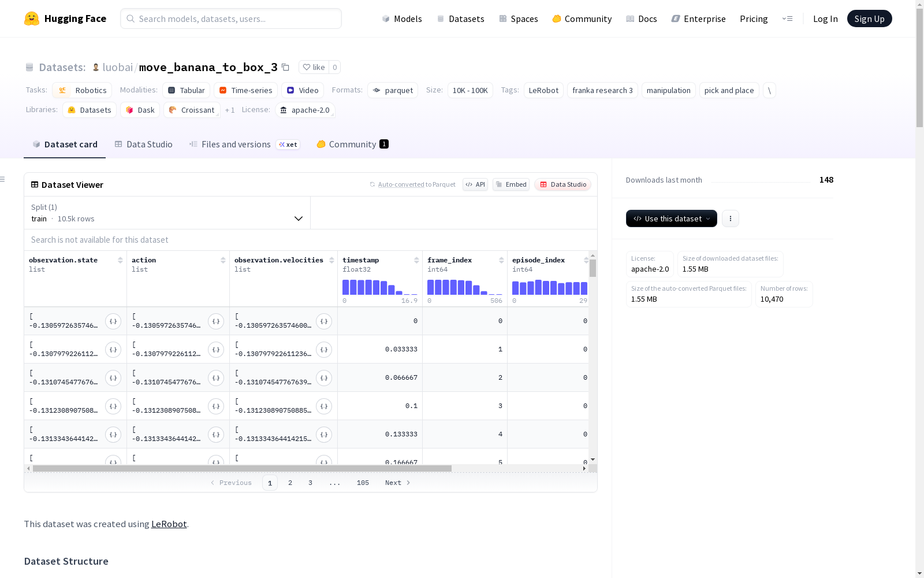Image resolution: width=924 pixels, height=578 pixels.
Task: Switch to the Dataset card tab
Action: pos(65,144)
